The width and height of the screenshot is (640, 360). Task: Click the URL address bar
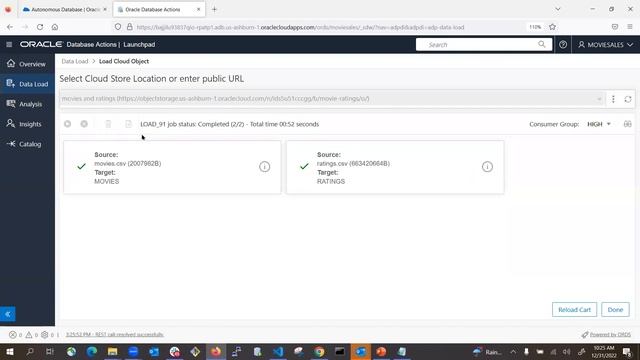pyautogui.click(x=300, y=27)
